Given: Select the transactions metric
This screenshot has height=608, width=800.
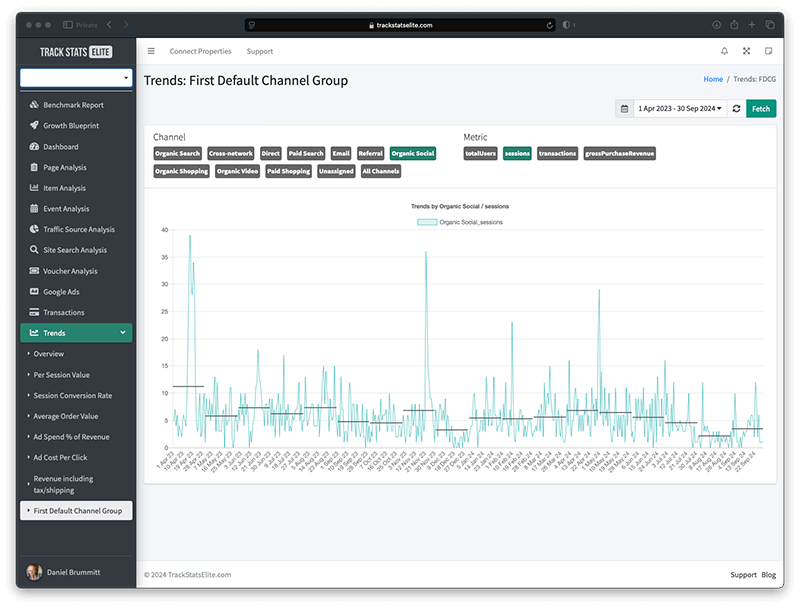Looking at the screenshot, I should click(558, 154).
